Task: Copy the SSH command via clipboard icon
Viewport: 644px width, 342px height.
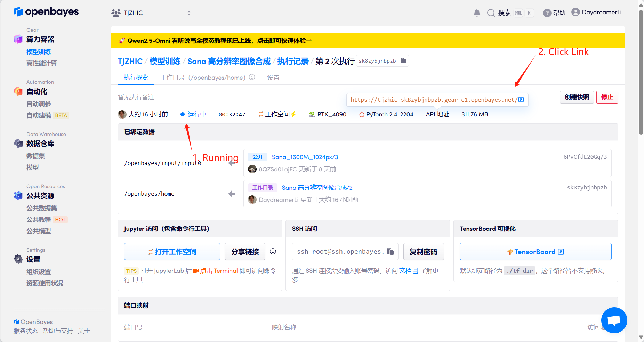Action: [390, 251]
